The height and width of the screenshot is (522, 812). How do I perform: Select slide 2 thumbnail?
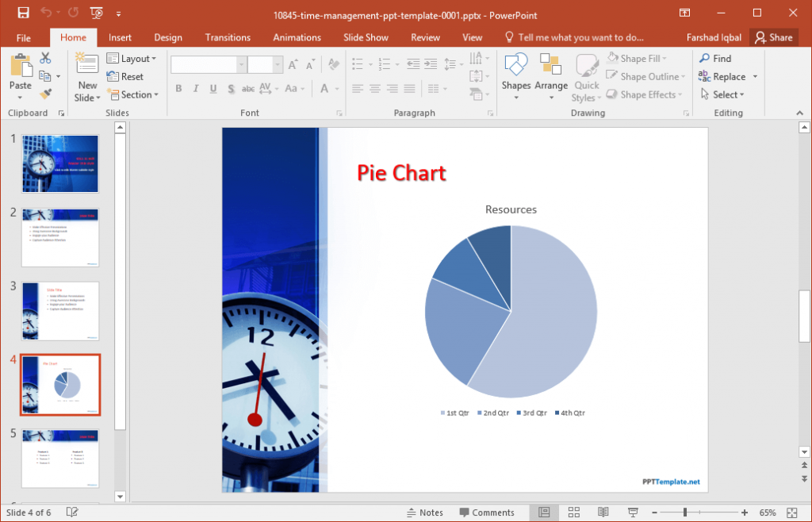(60, 237)
